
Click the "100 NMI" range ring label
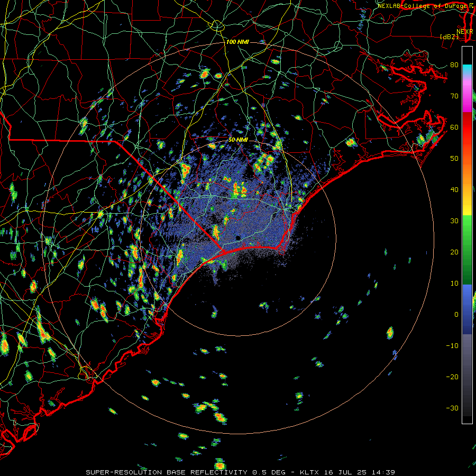pyautogui.click(x=237, y=42)
